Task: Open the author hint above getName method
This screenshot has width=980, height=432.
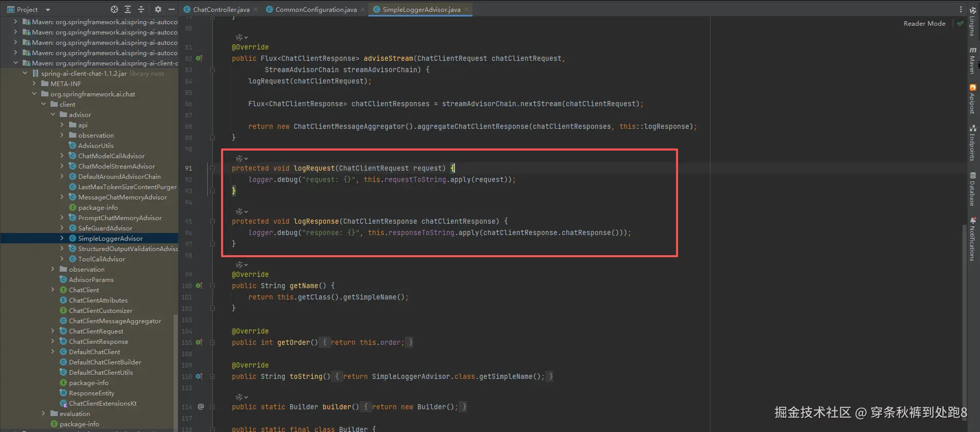Action: tap(242, 264)
